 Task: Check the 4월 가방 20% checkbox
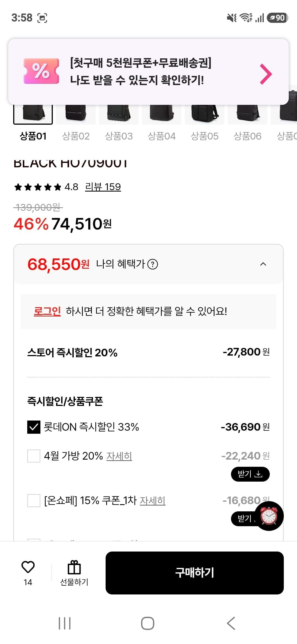pos(34,456)
